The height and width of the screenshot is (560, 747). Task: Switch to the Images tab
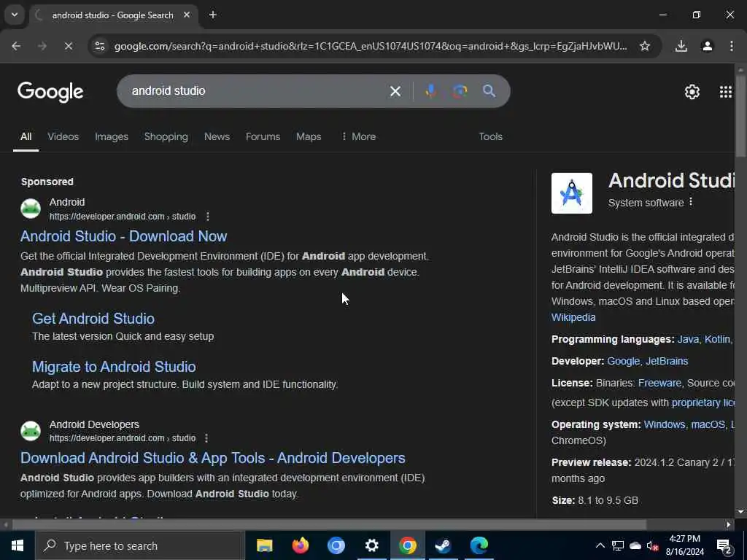112,136
